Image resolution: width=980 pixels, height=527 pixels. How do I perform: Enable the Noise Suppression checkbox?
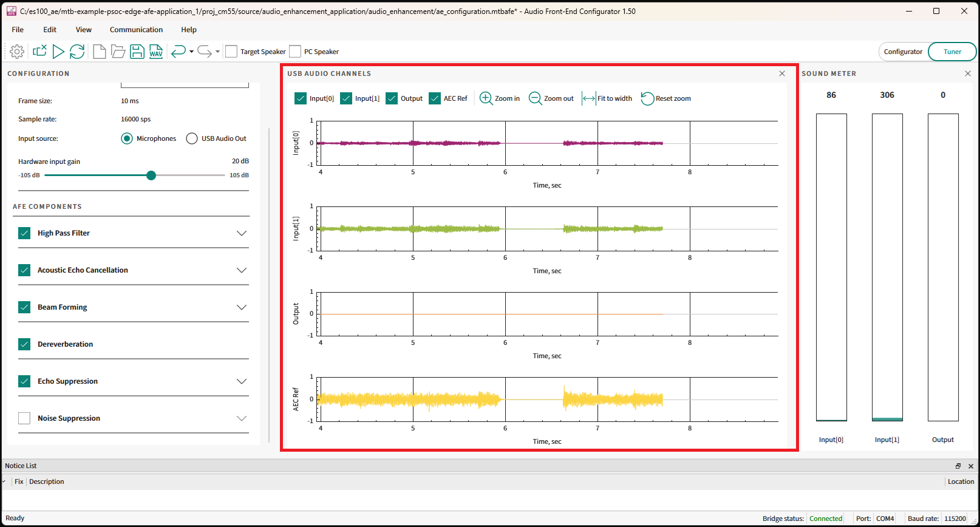pos(24,418)
